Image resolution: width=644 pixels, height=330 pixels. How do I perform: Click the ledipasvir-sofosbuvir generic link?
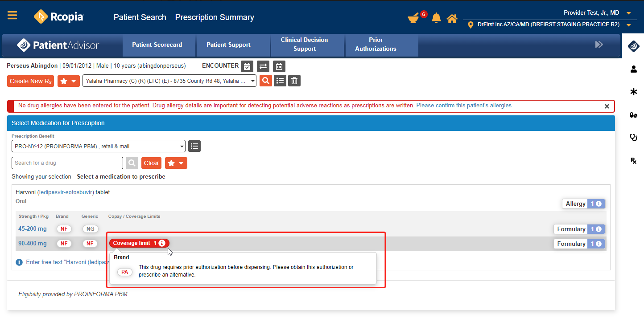tap(66, 192)
